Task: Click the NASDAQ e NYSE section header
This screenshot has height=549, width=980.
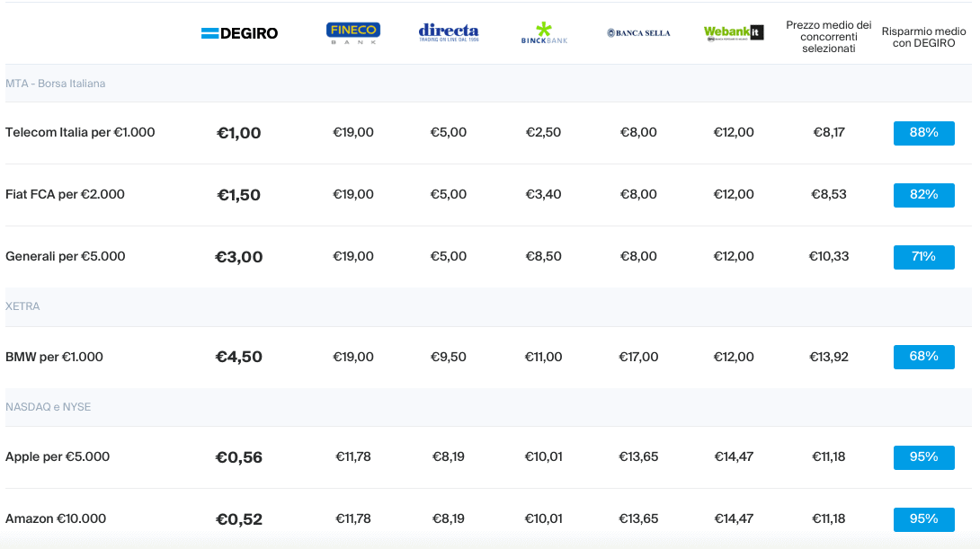Action: point(49,407)
